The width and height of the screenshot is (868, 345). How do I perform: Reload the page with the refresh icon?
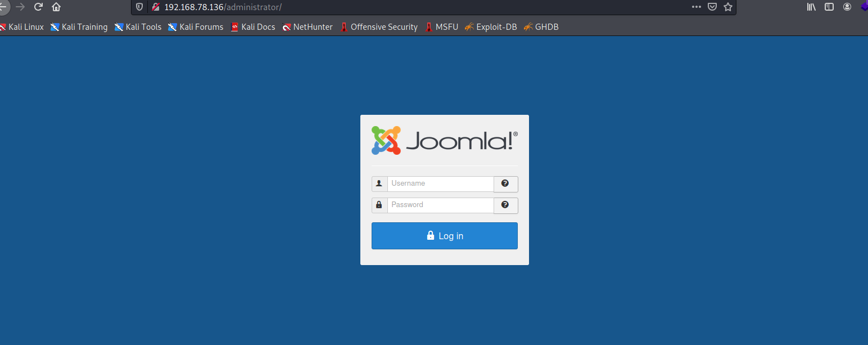coord(38,7)
